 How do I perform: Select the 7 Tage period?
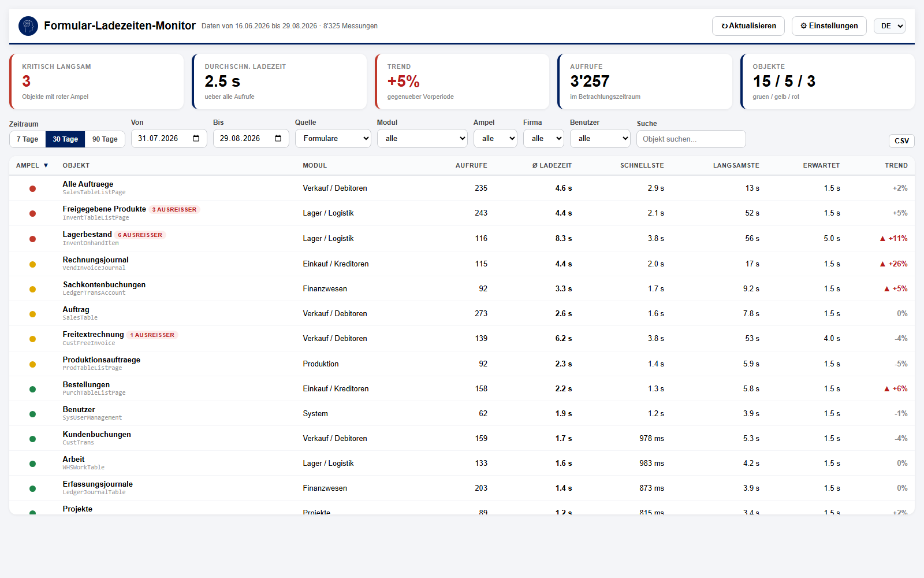click(x=27, y=139)
